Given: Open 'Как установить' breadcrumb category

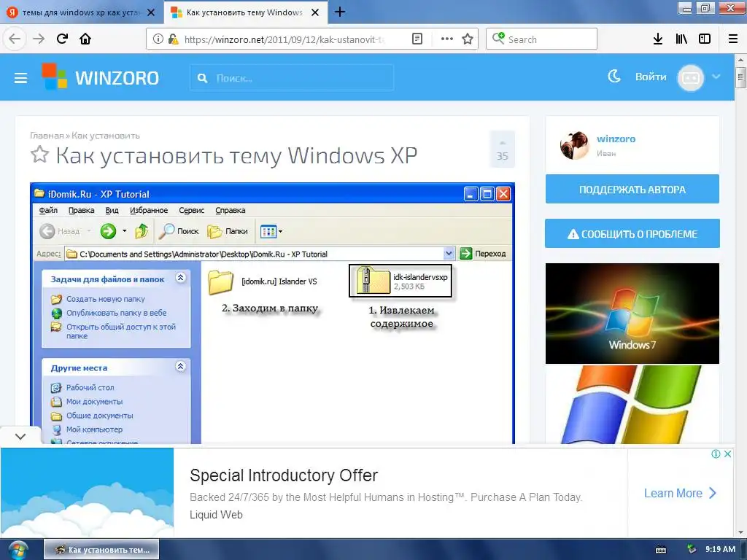Looking at the screenshot, I should pyautogui.click(x=106, y=135).
